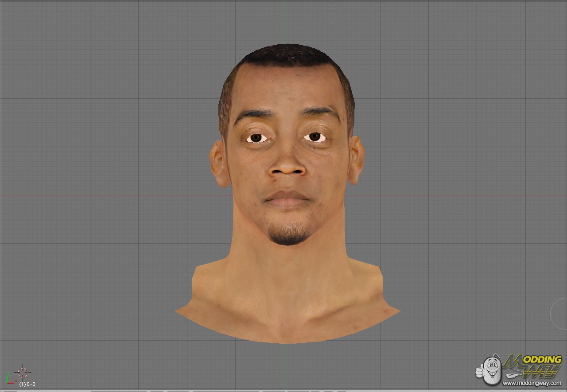Viewport: 567px width, 392px height.
Task: Click the ModdingWay mouse mascot icon
Action: (489, 370)
